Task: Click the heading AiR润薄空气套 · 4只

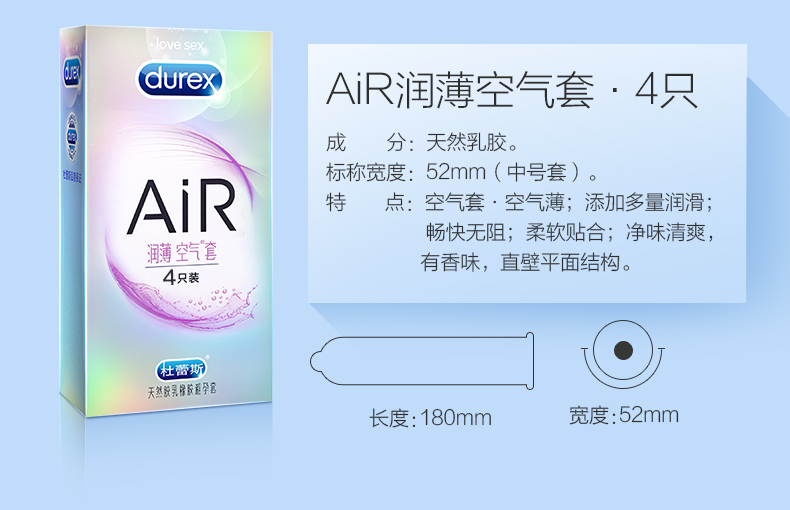Action: coord(512,91)
